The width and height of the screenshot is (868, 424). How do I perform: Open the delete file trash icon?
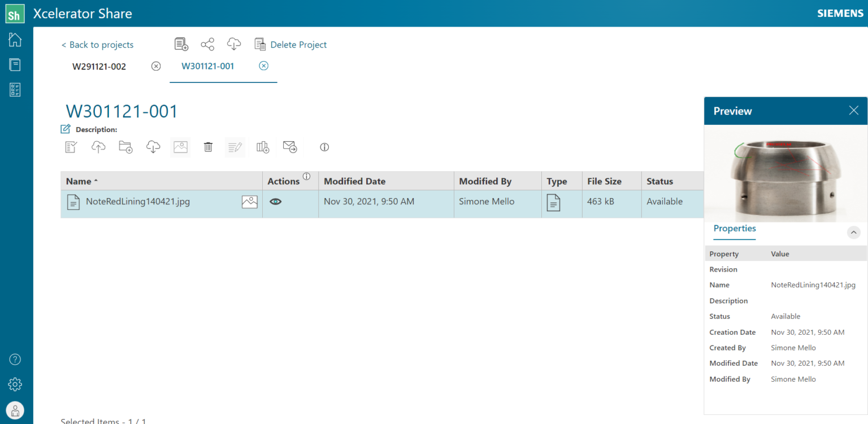click(x=208, y=147)
